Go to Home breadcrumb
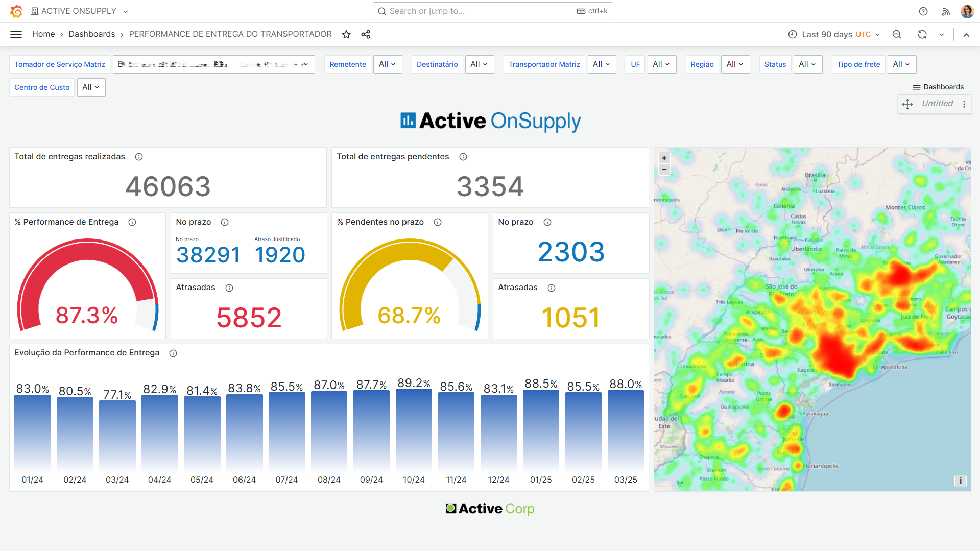This screenshot has width=980, height=551. tap(43, 34)
